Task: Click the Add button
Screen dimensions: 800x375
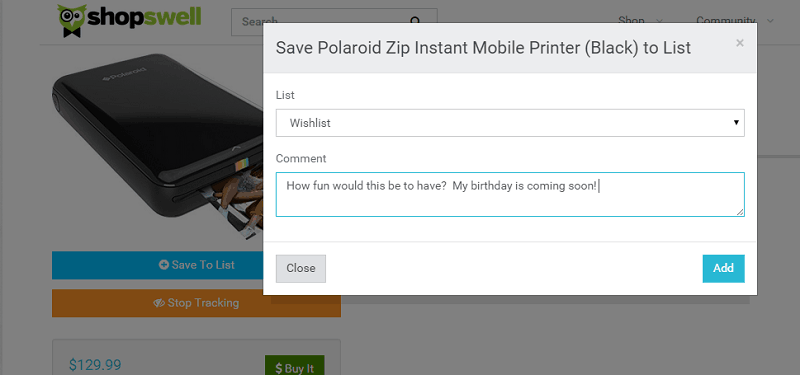Action: point(723,268)
